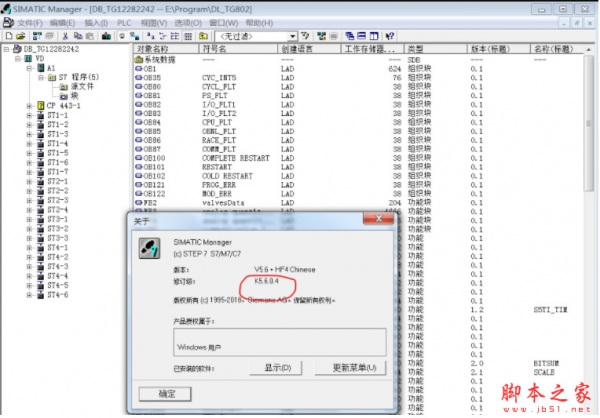The height and width of the screenshot is (418, 600).
Task: Open the 视图(V) menu
Action: [154, 23]
